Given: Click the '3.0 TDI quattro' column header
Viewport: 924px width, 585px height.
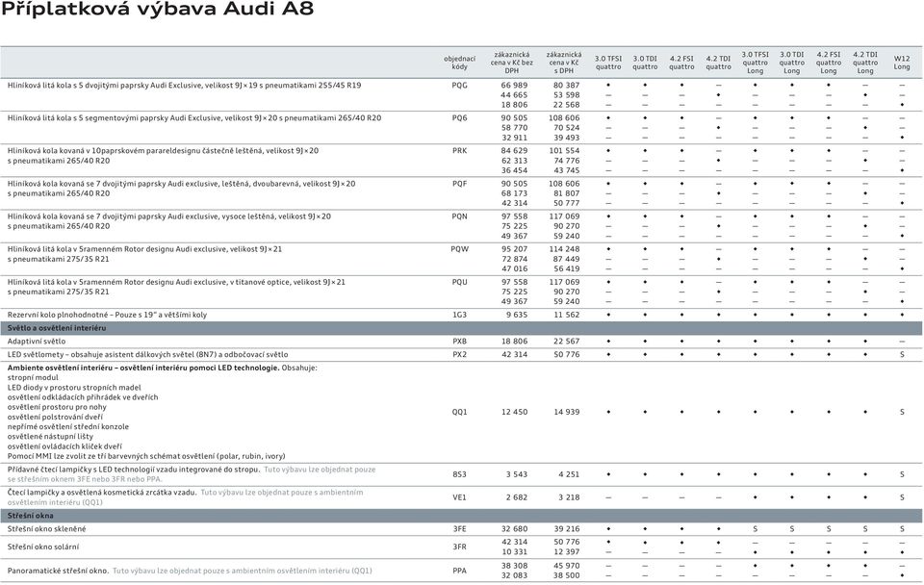Looking at the screenshot, I should coord(645,64).
